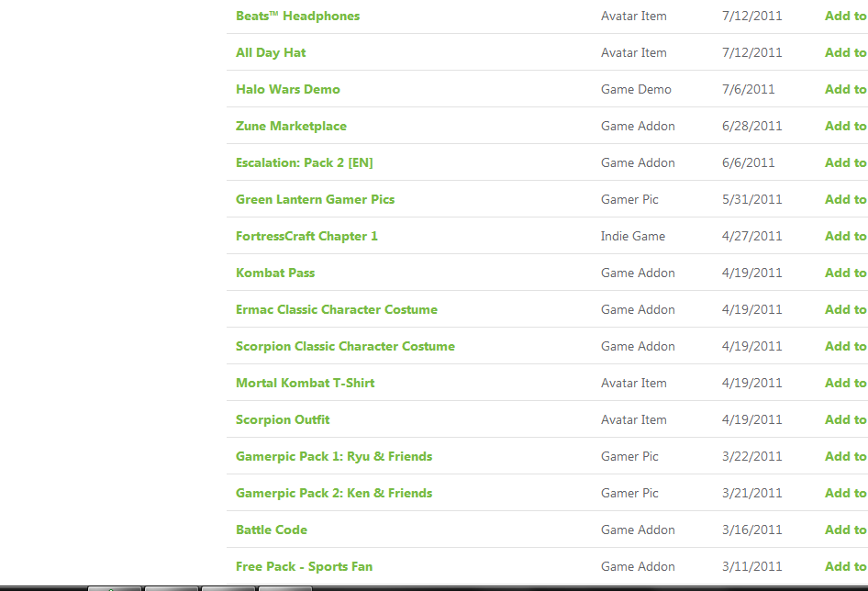Select 'Game Addon' in Battle Code row
The width and height of the screenshot is (868, 591).
(x=639, y=530)
